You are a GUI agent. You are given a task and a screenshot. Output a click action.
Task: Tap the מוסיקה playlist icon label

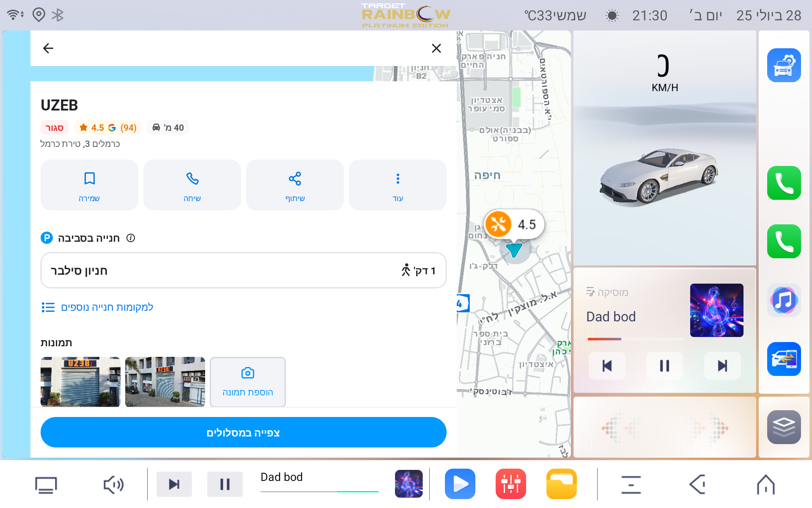click(x=607, y=292)
